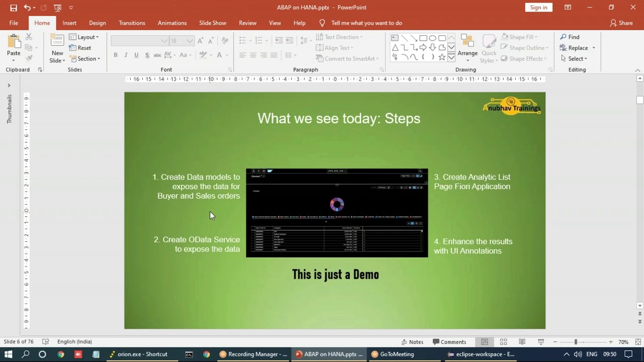The height and width of the screenshot is (362, 644).
Task: Switch to the Slide Show tab
Action: (213, 23)
